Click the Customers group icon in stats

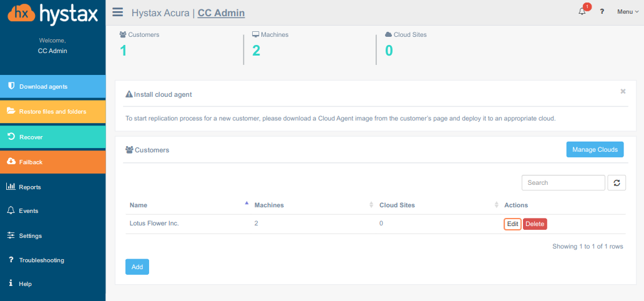[123, 34]
